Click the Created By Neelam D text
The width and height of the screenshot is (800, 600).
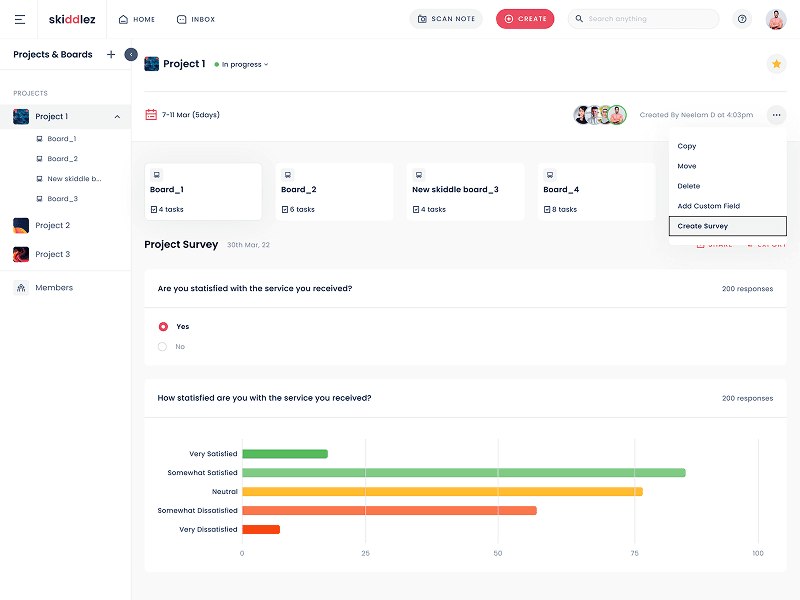(x=696, y=115)
